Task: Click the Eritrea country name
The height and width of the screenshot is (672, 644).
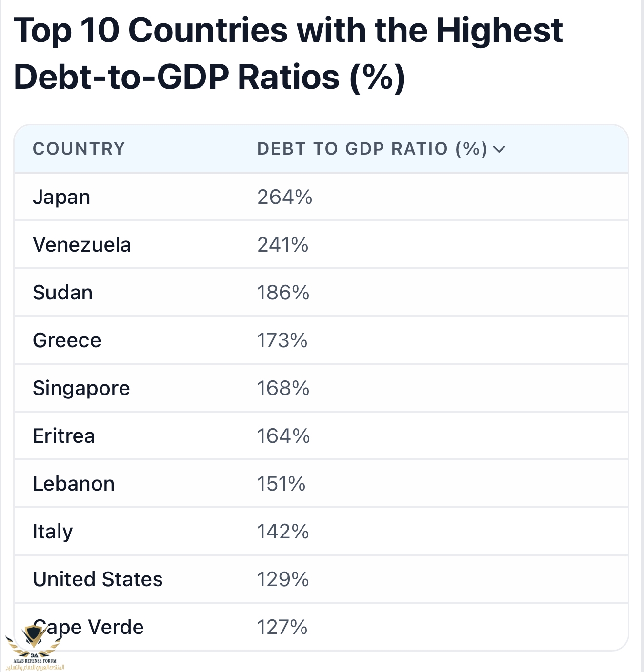Action: (x=64, y=436)
